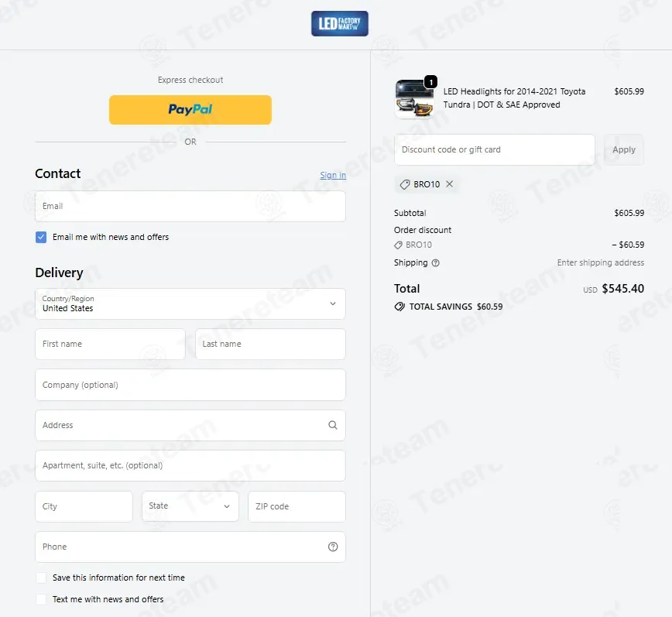Focus the Company (optional) field
Image resolution: width=672 pixels, height=617 pixels.
coord(190,385)
